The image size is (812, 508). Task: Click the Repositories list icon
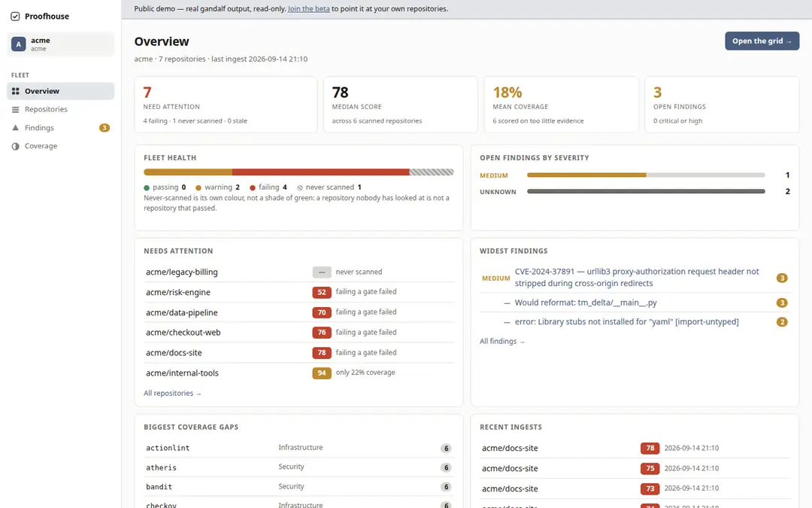click(x=16, y=109)
